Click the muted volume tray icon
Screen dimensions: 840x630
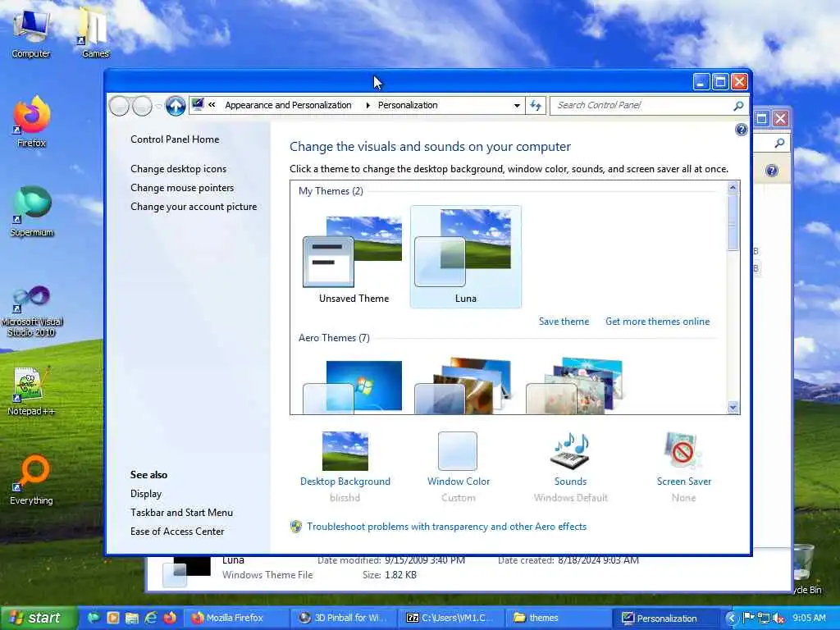click(778, 619)
